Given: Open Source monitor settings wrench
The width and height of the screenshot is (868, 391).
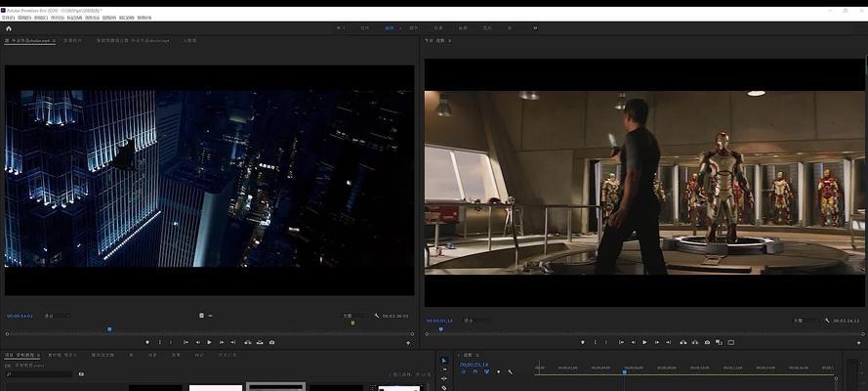Looking at the screenshot, I should pos(377,316).
